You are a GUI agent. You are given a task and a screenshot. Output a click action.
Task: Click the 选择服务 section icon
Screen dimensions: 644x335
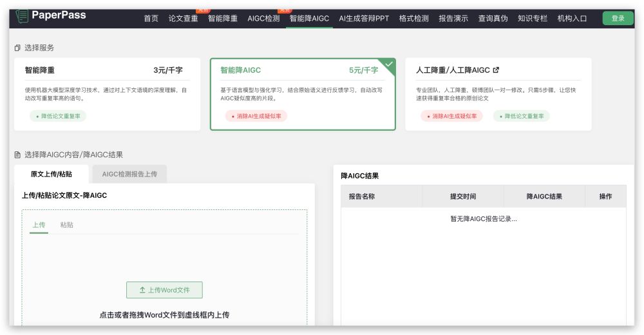click(x=17, y=48)
